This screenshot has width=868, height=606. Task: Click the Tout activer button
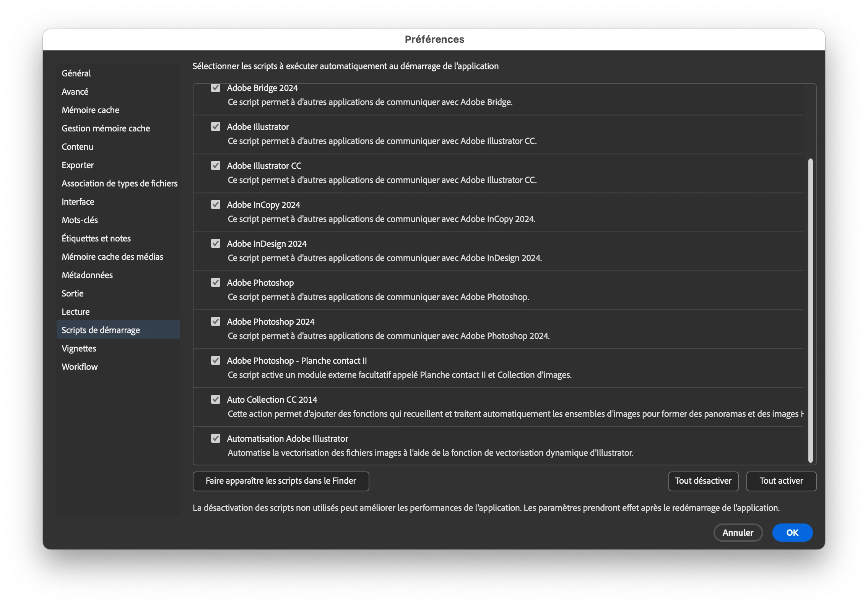[781, 481]
